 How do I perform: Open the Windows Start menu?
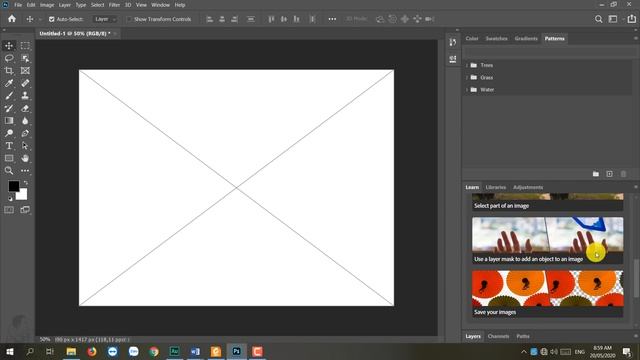tap(9, 351)
